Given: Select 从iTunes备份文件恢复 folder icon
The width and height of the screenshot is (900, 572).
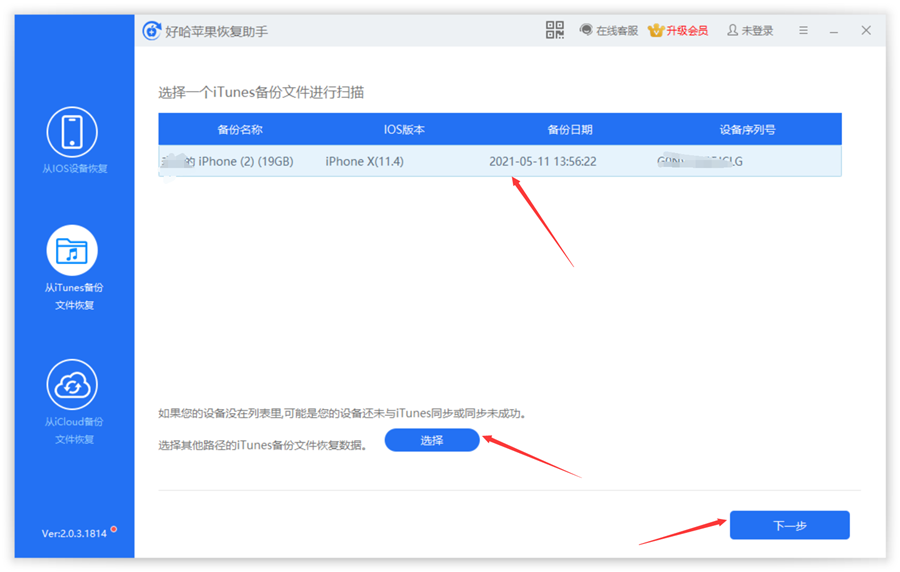Looking at the screenshot, I should (72, 251).
